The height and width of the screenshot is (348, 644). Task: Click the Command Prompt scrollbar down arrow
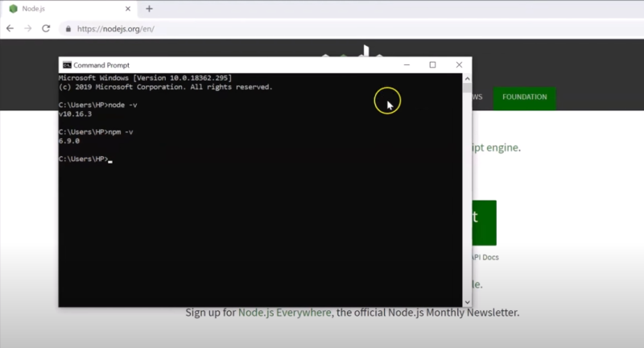(x=467, y=302)
